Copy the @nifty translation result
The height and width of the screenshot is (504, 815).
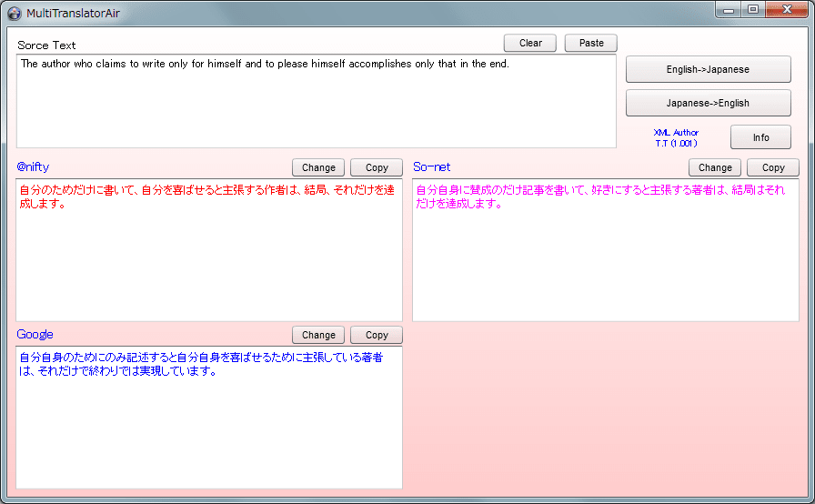377,167
